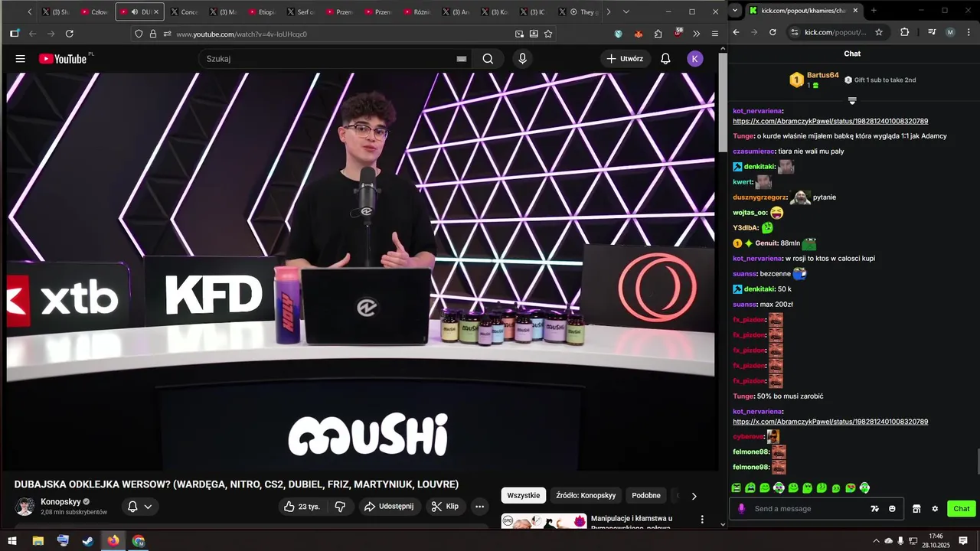Start voice search with the microphone
Viewport: 980px width, 551px height.
(x=523, y=59)
